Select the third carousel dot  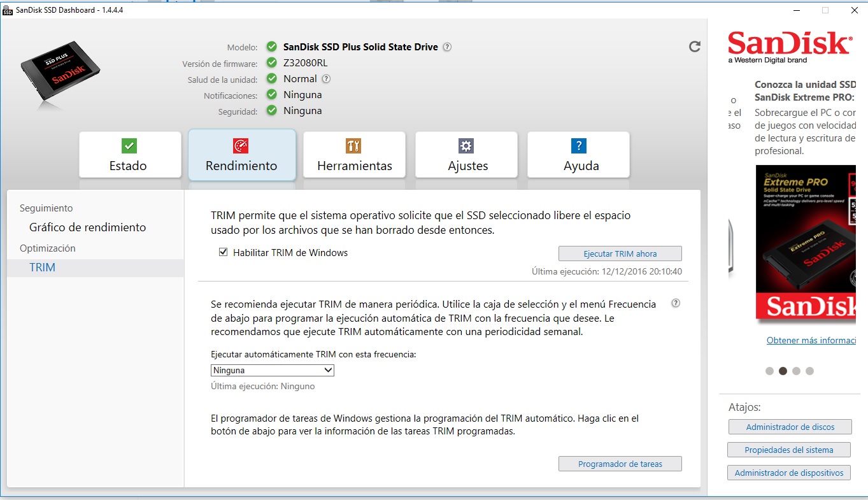tap(796, 371)
